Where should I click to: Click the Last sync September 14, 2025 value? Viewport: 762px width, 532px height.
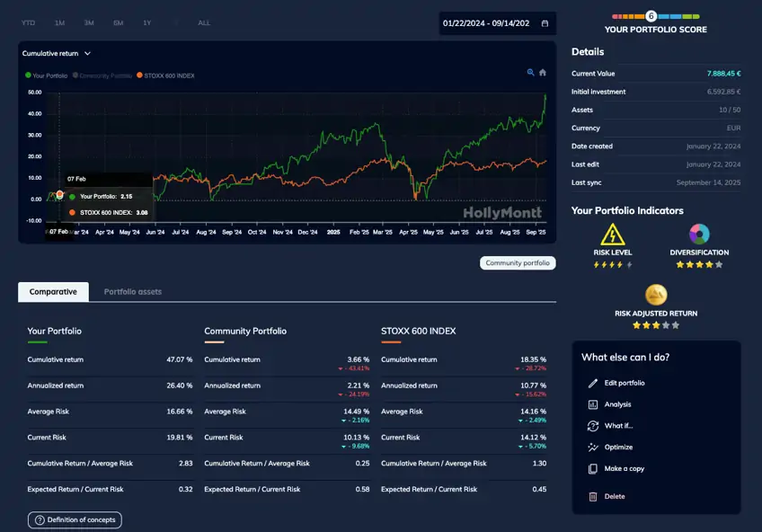tap(709, 182)
